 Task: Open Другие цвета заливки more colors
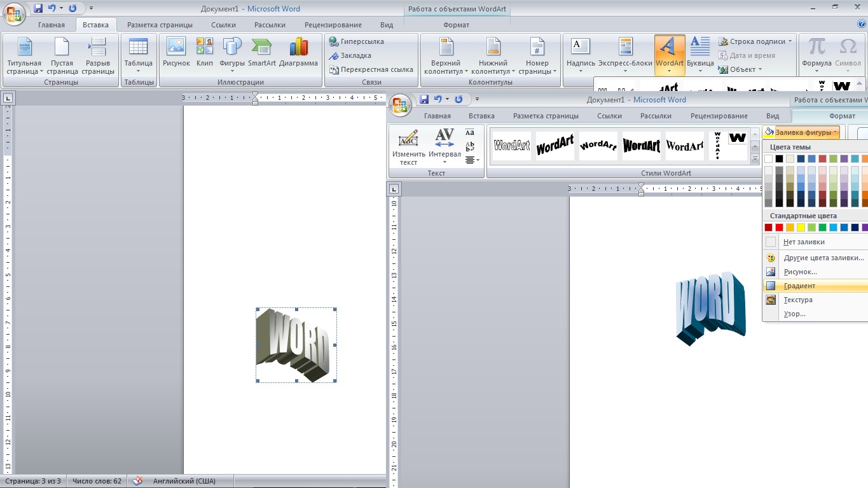click(815, 258)
